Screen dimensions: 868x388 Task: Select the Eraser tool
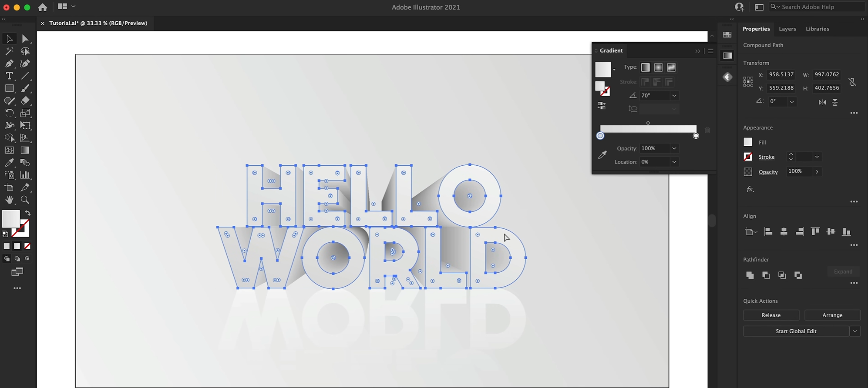[25, 100]
